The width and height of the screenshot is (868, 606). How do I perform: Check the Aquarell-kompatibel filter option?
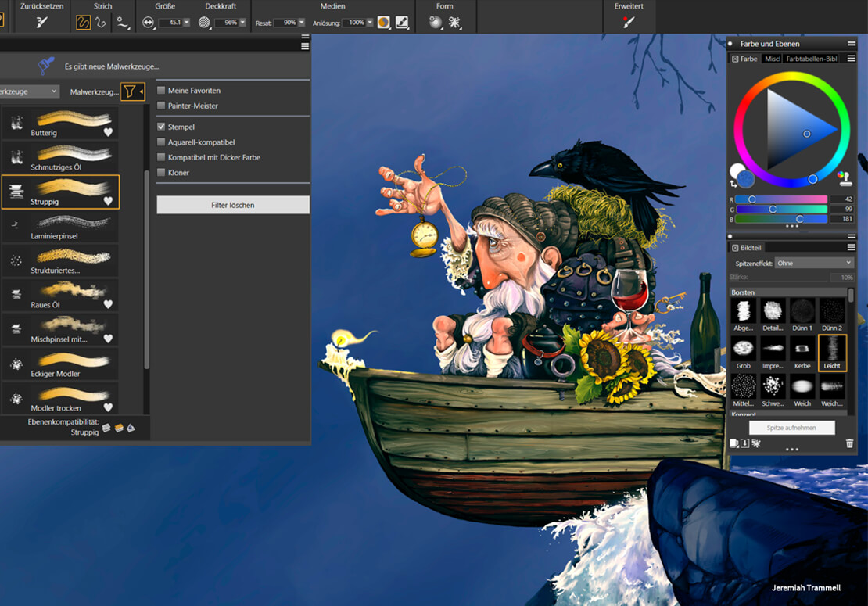click(x=161, y=142)
